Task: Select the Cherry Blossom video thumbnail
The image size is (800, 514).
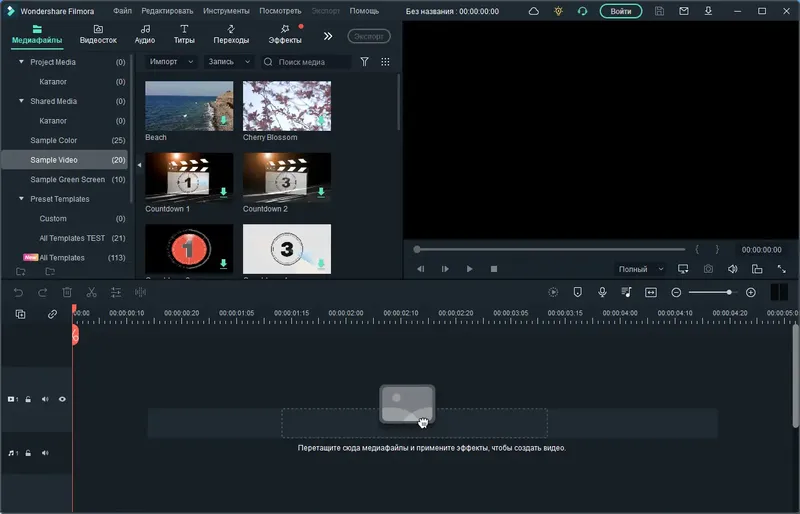Action: pos(287,106)
